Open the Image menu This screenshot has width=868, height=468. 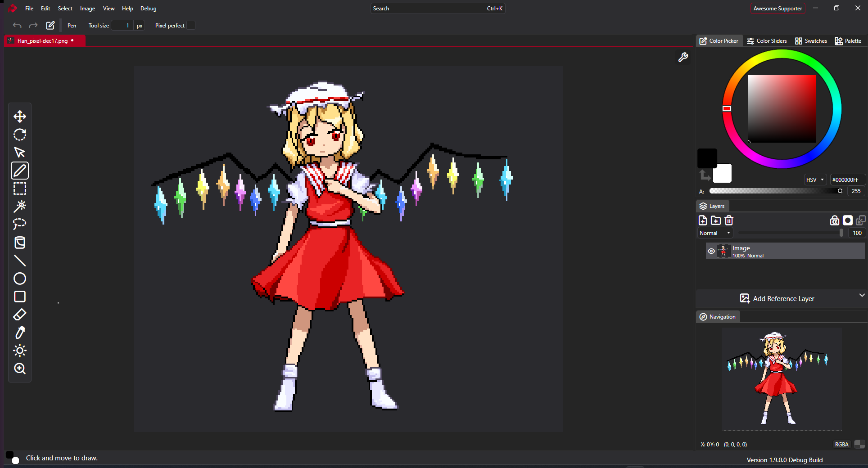pos(87,8)
